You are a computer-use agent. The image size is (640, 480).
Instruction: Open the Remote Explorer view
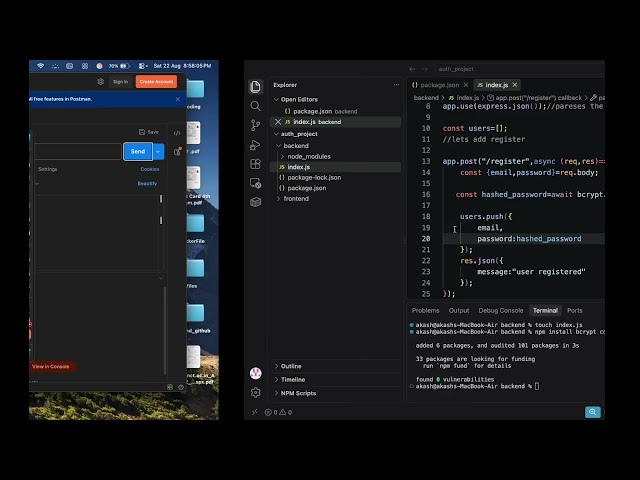pyautogui.click(x=256, y=183)
